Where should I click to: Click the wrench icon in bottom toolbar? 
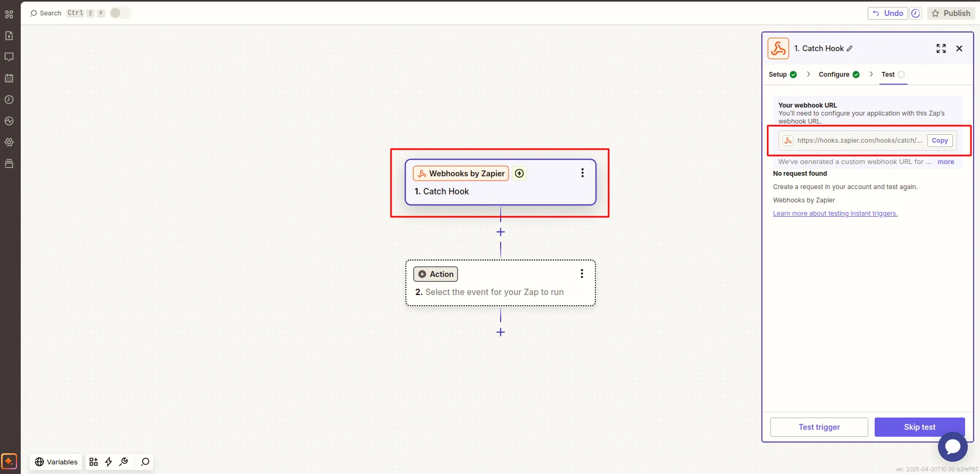click(x=124, y=462)
